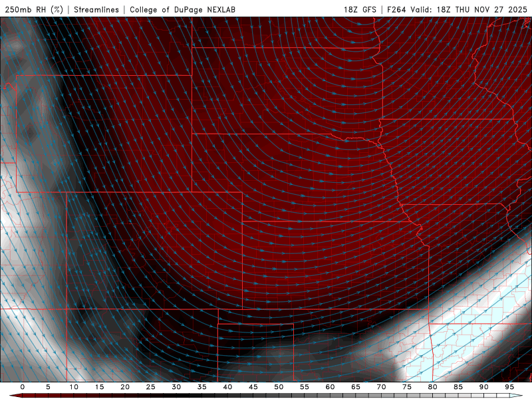Viewport: 532px width, 399px height.
Task: Click the colorbar scale label '95'
Action: coord(509,387)
